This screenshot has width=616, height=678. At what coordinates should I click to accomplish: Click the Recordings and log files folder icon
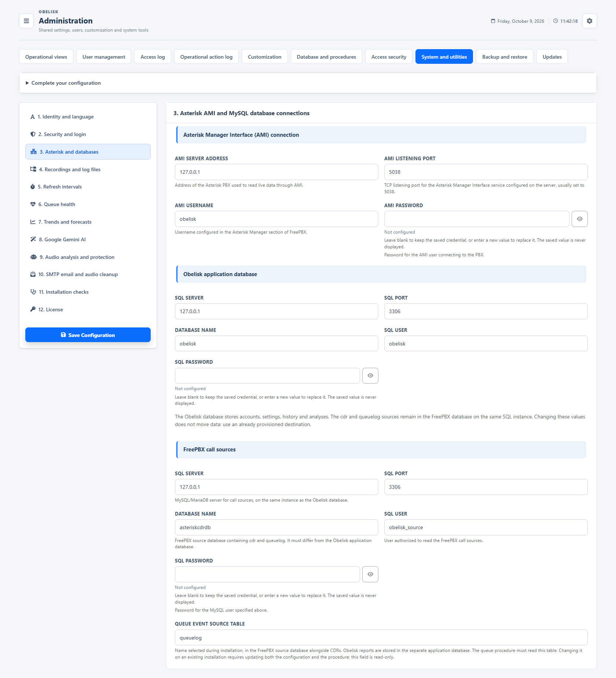point(33,169)
